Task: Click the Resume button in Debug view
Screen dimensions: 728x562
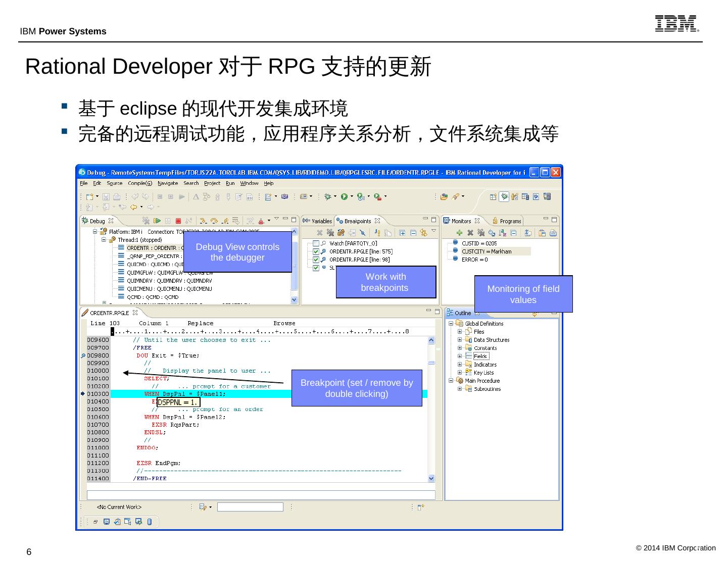Action: click(157, 221)
